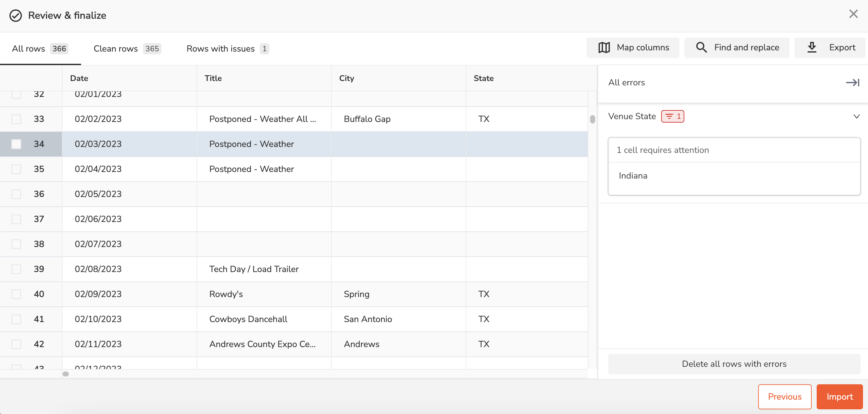The image size is (868, 414).
Task: Click the Rowdy's title cell
Action: point(264,294)
